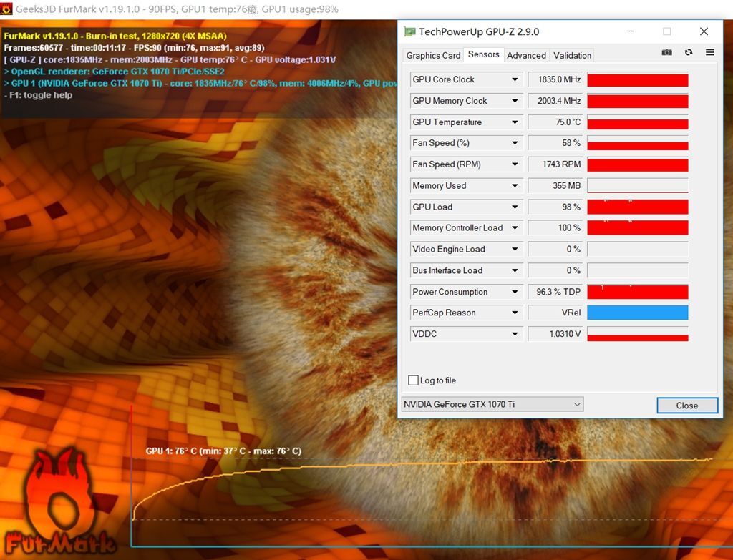This screenshot has width=733, height=560.
Task: Click the FurMark app icon in title bar
Action: click(6, 9)
